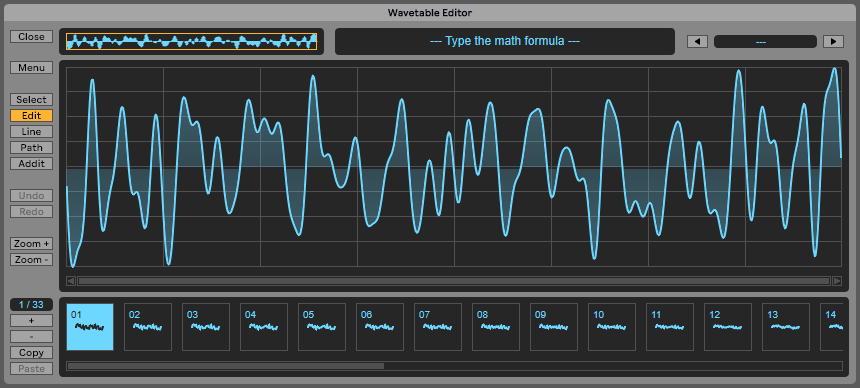The width and height of the screenshot is (860, 388).
Task: Add a frame with the plus button
Action: click(31, 320)
